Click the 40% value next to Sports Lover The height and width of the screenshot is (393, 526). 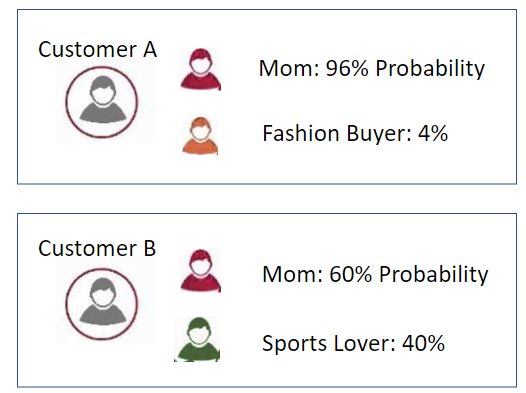423,343
